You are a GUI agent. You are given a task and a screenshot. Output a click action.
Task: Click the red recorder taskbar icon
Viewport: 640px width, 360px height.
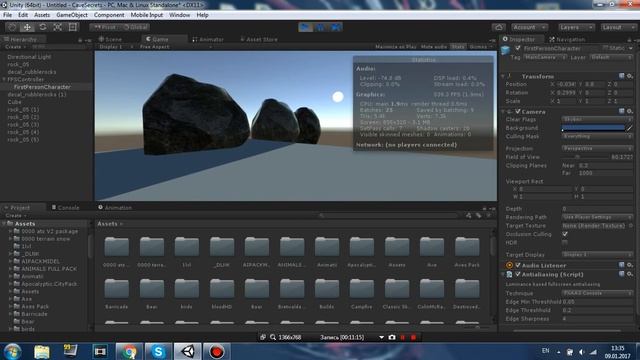pyautogui.click(x=217, y=351)
